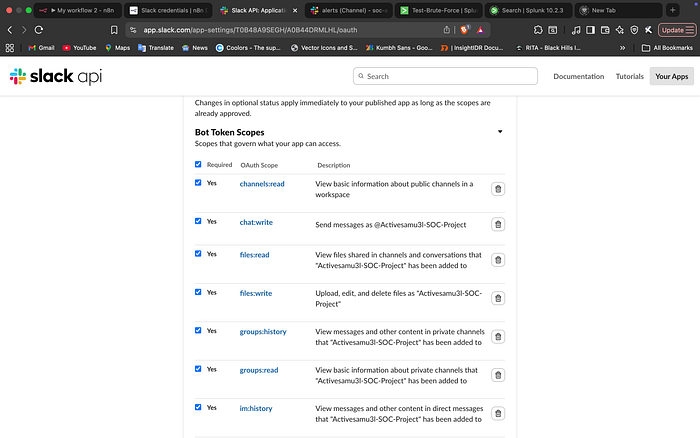
Task: Open the groups:history scope link
Action: [x=263, y=332]
